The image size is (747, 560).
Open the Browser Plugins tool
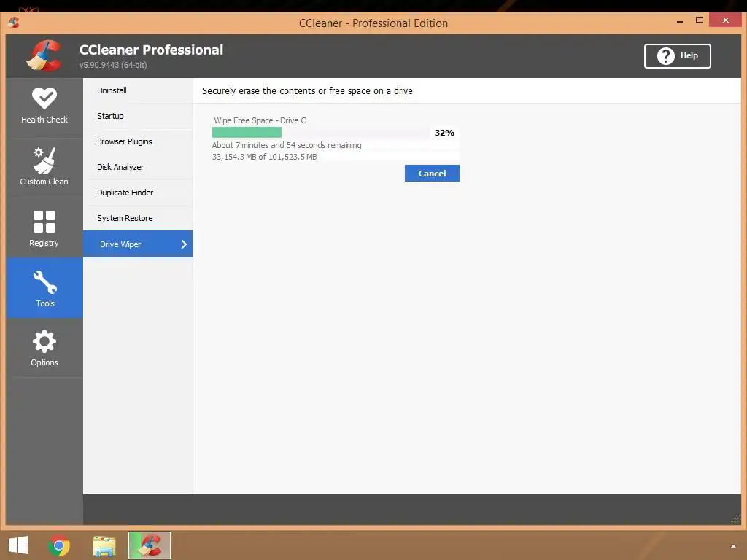point(138,141)
